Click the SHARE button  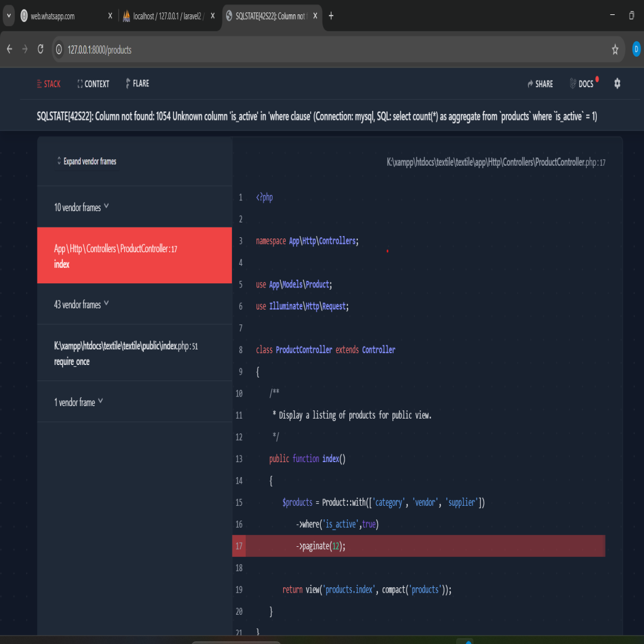[x=540, y=84]
